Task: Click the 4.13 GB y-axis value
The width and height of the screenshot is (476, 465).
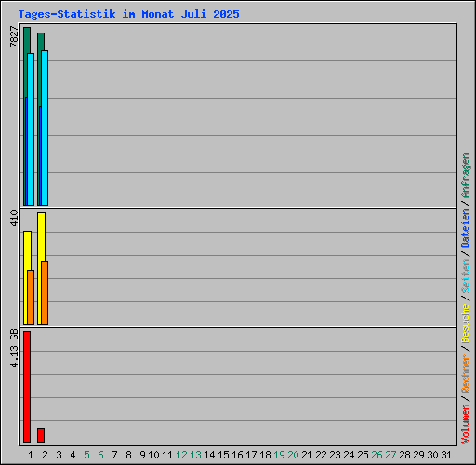Action: (14, 349)
